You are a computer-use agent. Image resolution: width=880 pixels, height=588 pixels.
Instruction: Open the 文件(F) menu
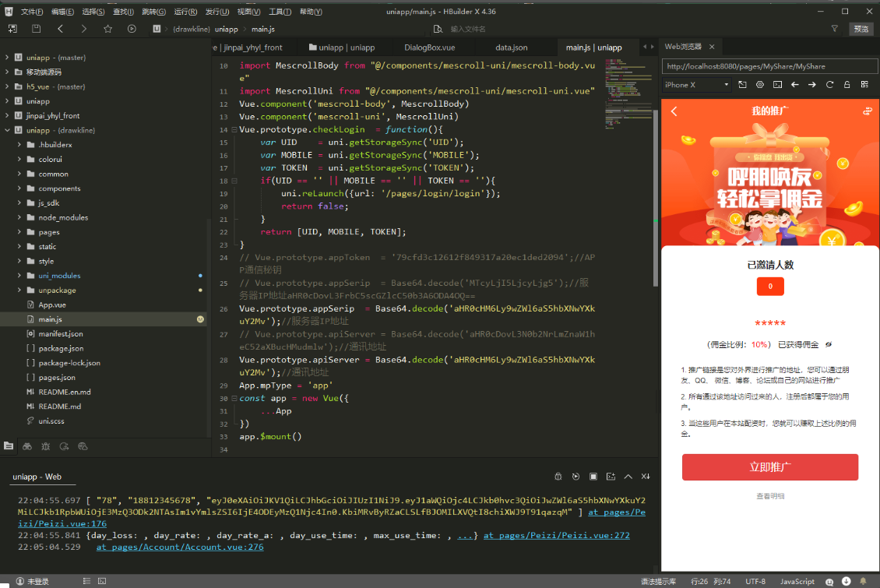(31, 11)
